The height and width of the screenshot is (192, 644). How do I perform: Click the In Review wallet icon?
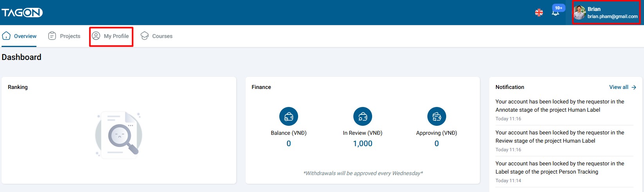(x=363, y=116)
